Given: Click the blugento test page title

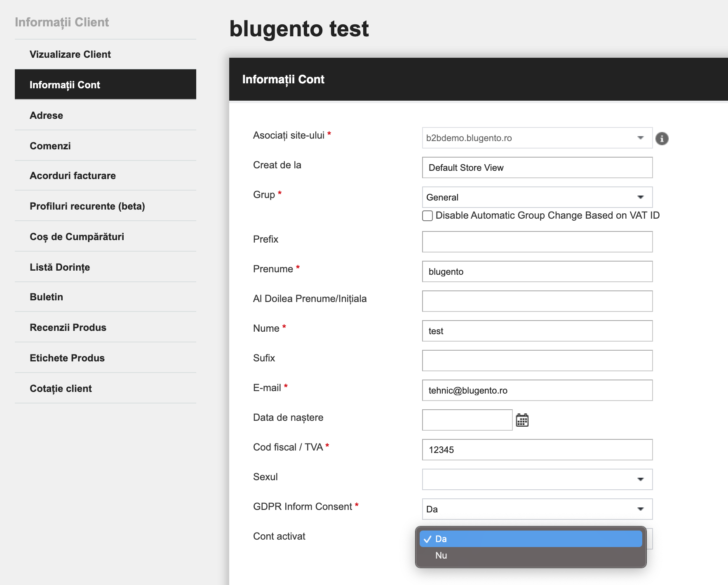Looking at the screenshot, I should (299, 29).
